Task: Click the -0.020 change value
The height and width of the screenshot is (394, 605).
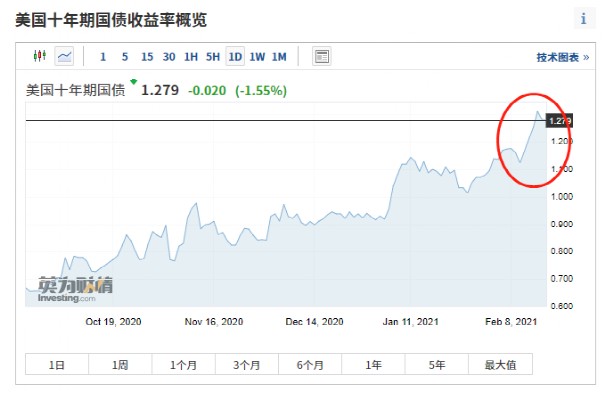Action: pos(207,91)
